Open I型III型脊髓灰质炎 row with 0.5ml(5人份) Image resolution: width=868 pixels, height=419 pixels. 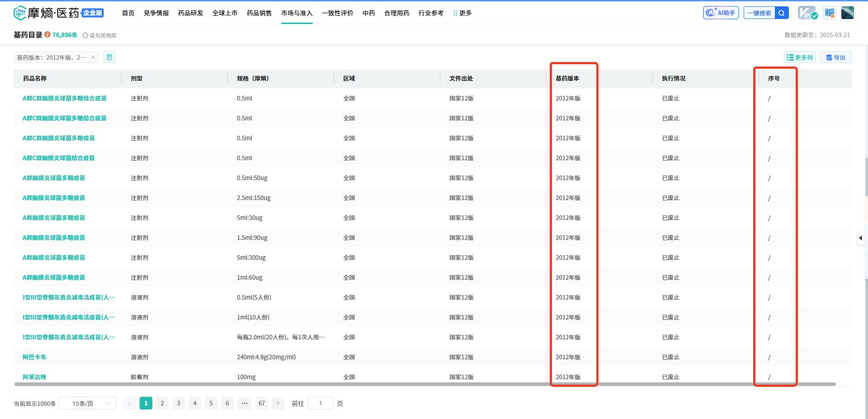click(x=69, y=297)
